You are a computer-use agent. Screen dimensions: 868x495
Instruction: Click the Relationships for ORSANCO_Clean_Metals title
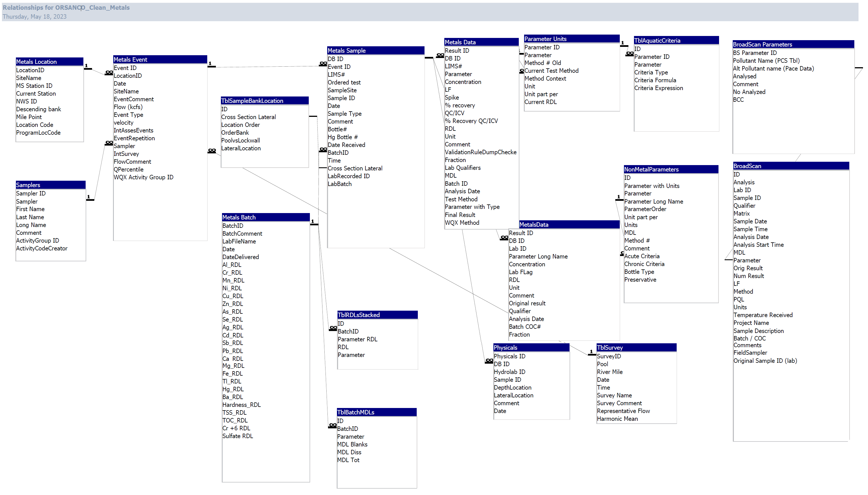[66, 8]
